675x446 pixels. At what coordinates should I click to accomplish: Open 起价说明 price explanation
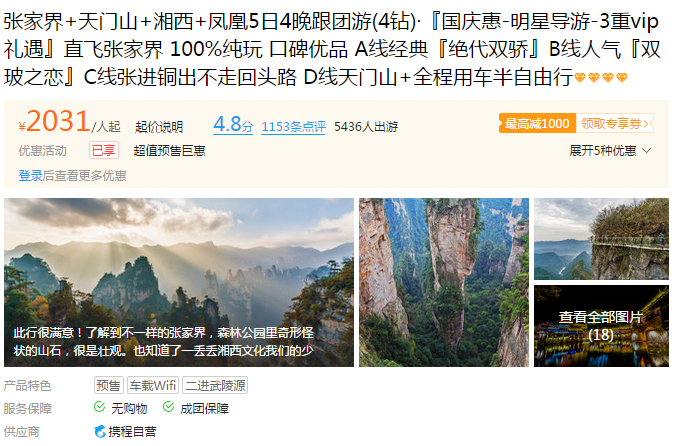pyautogui.click(x=159, y=127)
